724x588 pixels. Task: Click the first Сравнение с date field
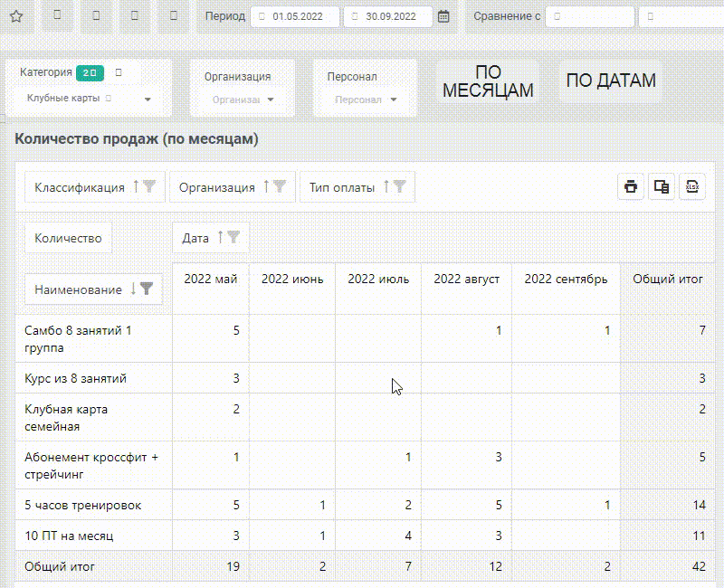pyautogui.click(x=590, y=16)
